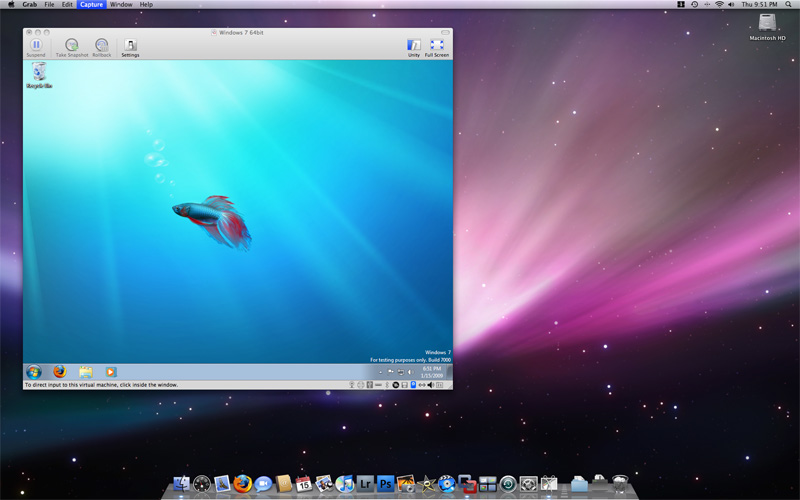Click the VM floppy disk status icon

405,385
